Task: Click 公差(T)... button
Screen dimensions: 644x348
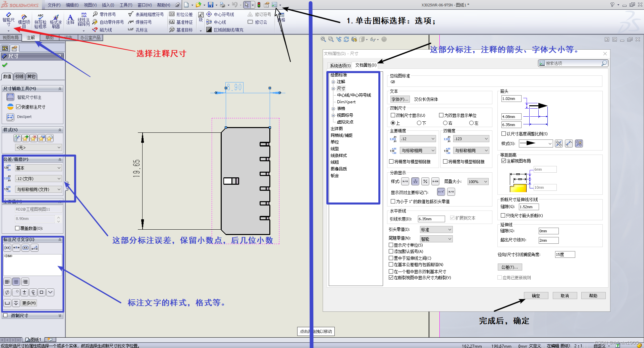Action: 509,267
